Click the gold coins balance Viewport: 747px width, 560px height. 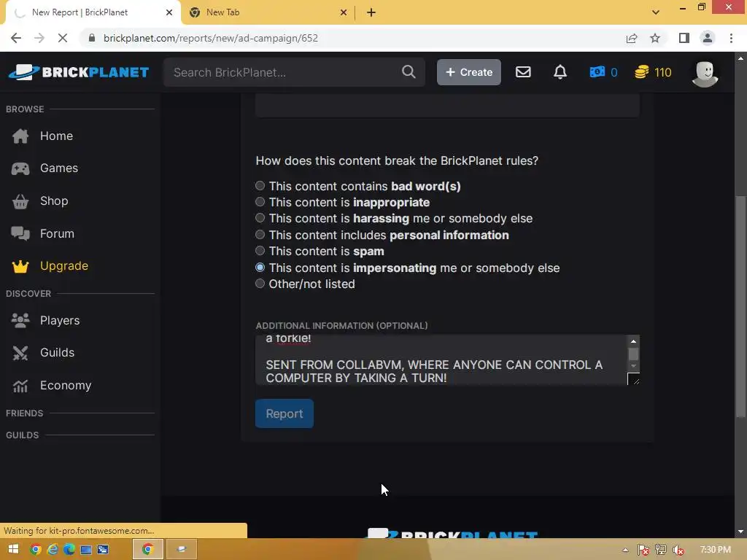tap(653, 72)
